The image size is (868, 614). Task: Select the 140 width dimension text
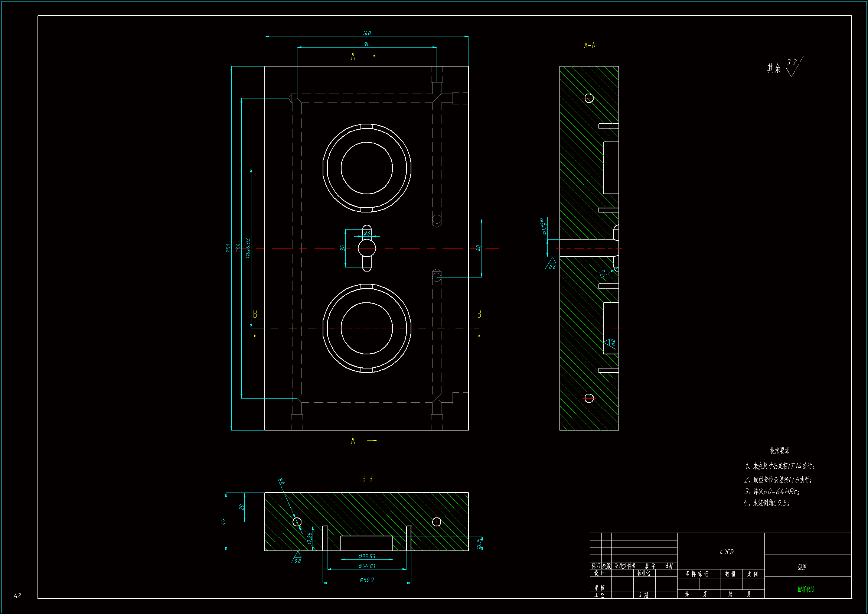(366, 33)
